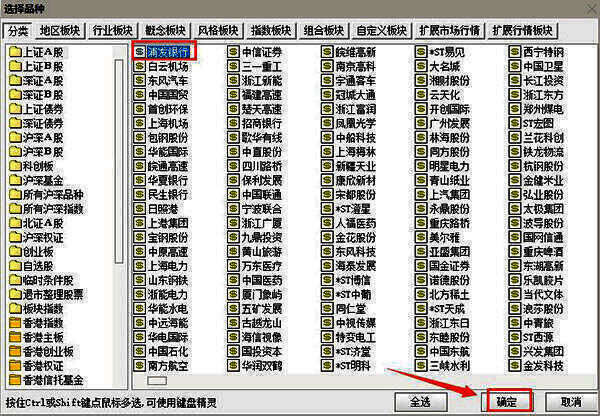Viewport: 600px width, 416px height.
Task: Open the 概念板块 tab
Action: click(x=165, y=31)
